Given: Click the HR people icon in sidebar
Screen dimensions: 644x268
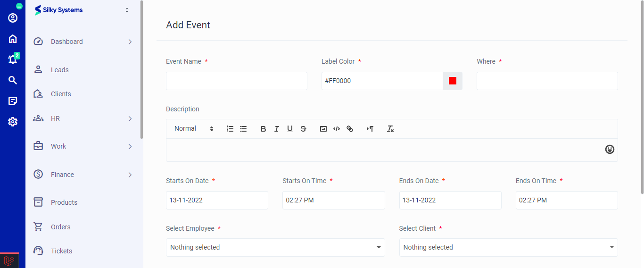Looking at the screenshot, I should pos(38,118).
